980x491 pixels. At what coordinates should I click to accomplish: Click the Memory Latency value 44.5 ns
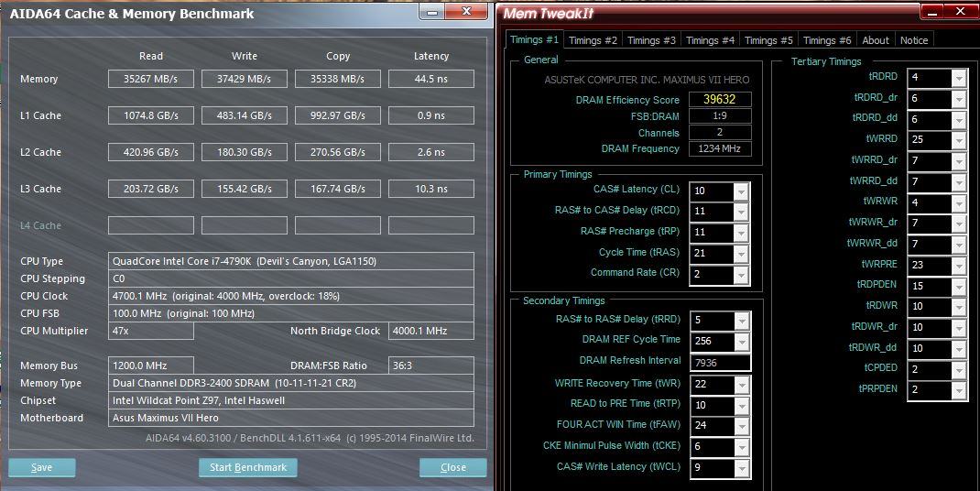point(431,79)
